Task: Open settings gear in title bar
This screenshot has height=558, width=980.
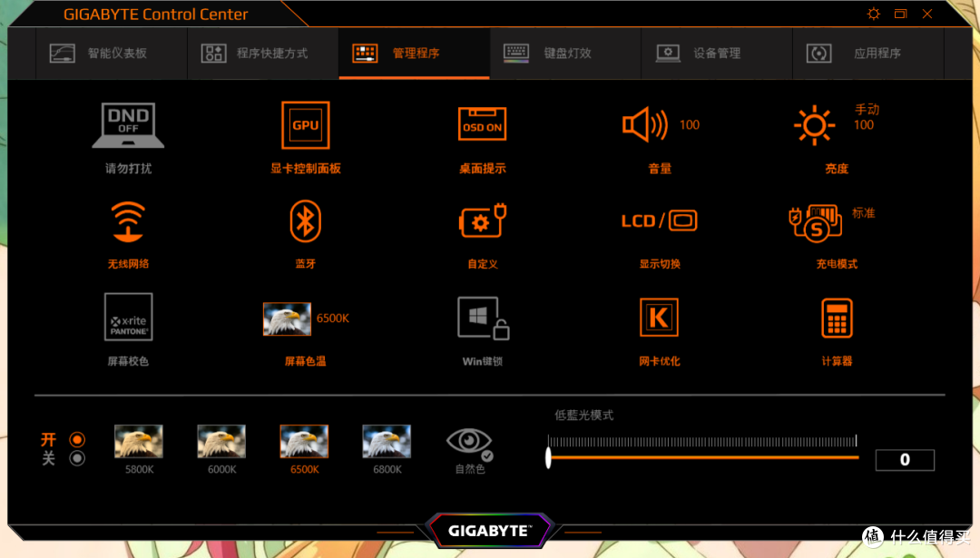Action: tap(873, 14)
